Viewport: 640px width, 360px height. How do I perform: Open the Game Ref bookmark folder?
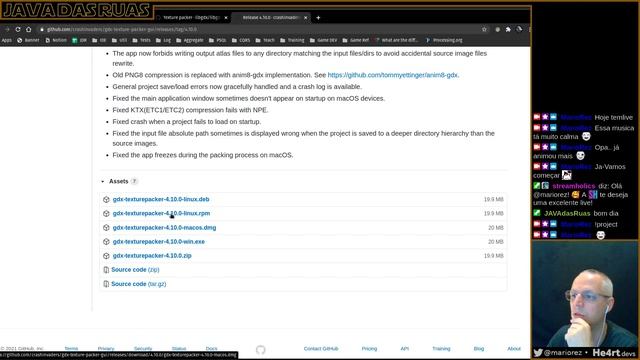pyautogui.click(x=356, y=40)
